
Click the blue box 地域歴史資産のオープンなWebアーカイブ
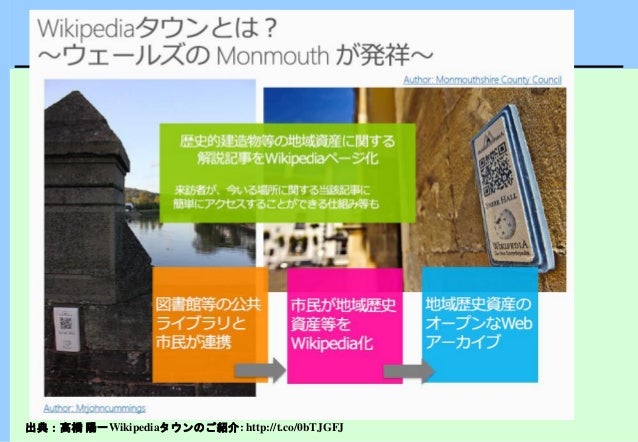[x=480, y=324]
